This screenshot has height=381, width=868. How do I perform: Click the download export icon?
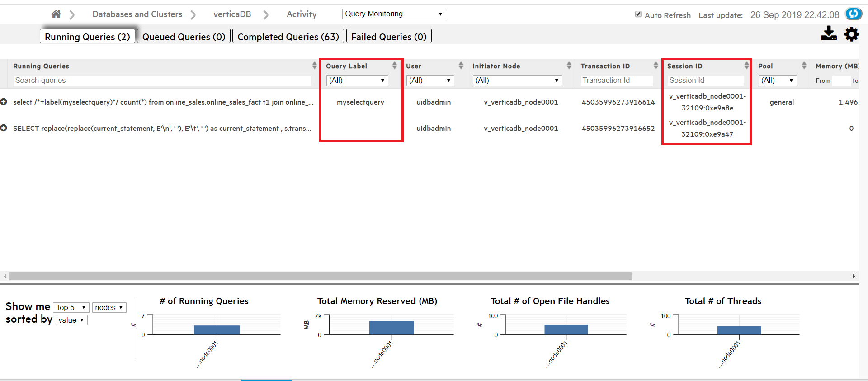coord(828,33)
